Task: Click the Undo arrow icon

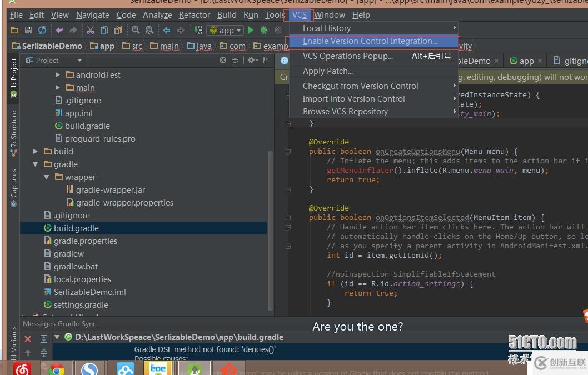Action: click(x=59, y=30)
